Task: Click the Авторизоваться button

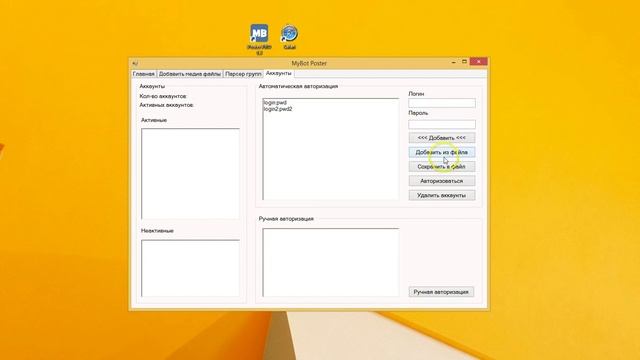Action: (x=442, y=181)
